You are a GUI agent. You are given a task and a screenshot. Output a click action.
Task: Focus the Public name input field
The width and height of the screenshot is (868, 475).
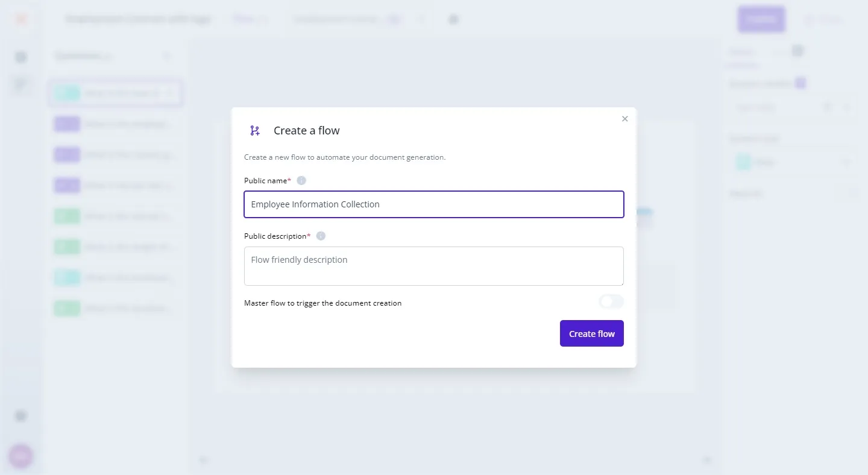(433, 204)
